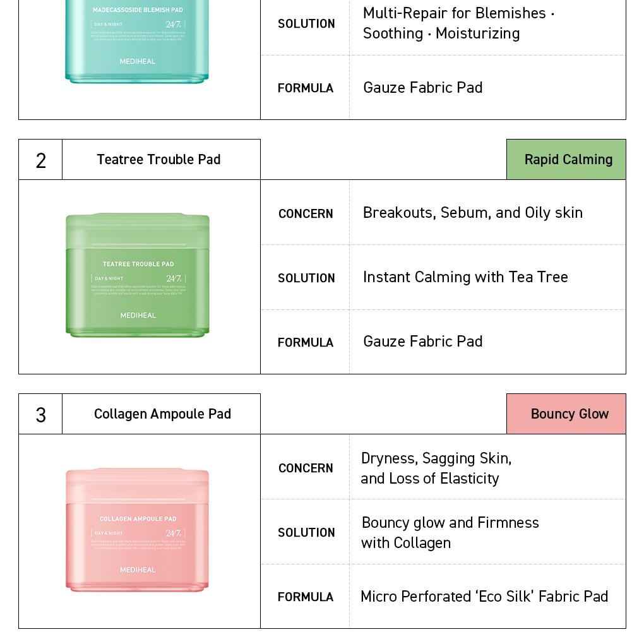Click the 24/7 mark on the pink jar
The width and height of the screenshot is (644, 644).
click(x=174, y=534)
